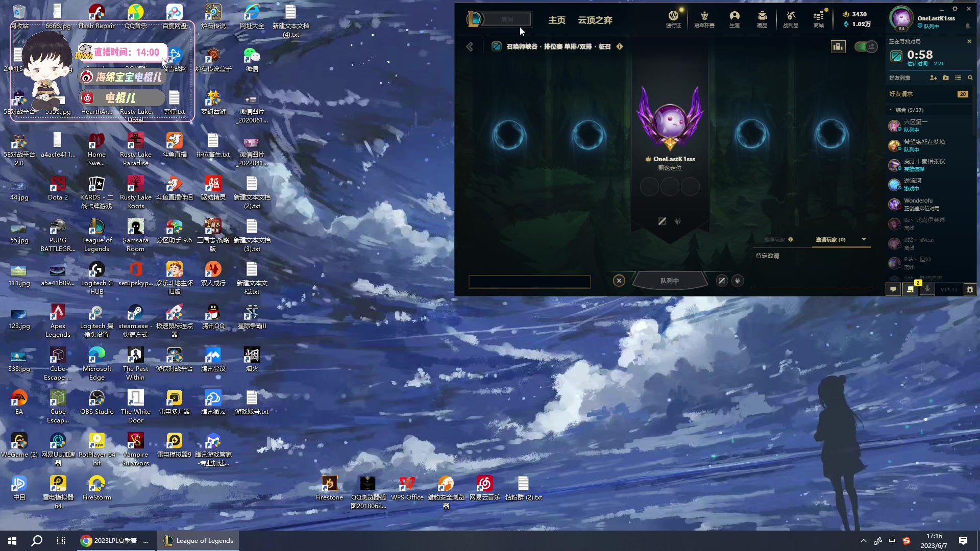Search the friend list
Screen dimensions: 980x551
[x=970, y=78]
